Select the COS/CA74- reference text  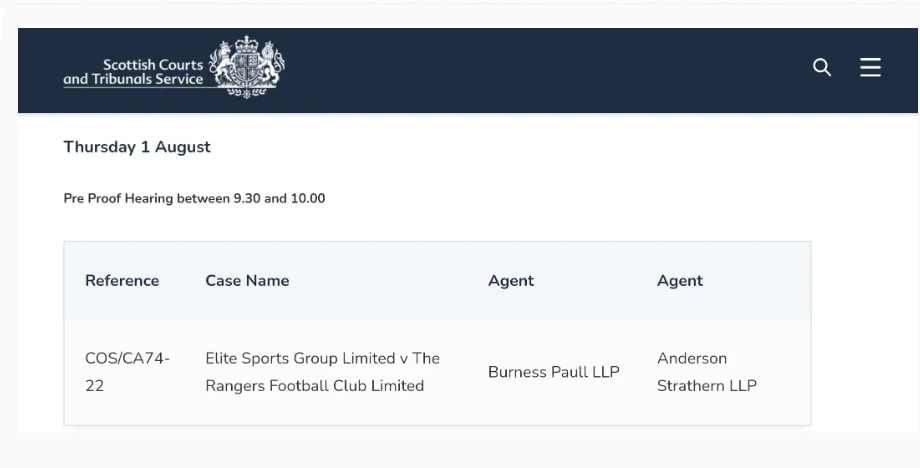pyautogui.click(x=127, y=358)
